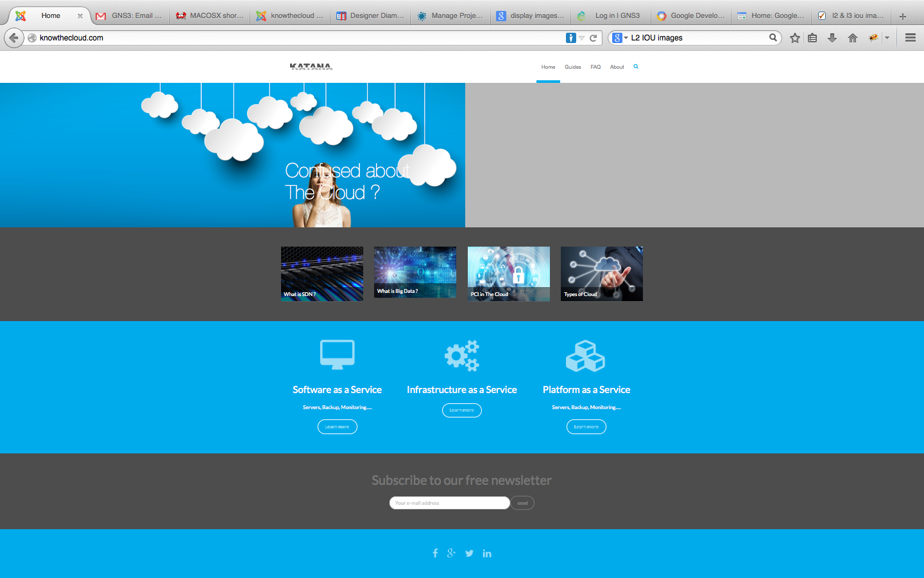Click the newsletter e-mail address field

449,503
